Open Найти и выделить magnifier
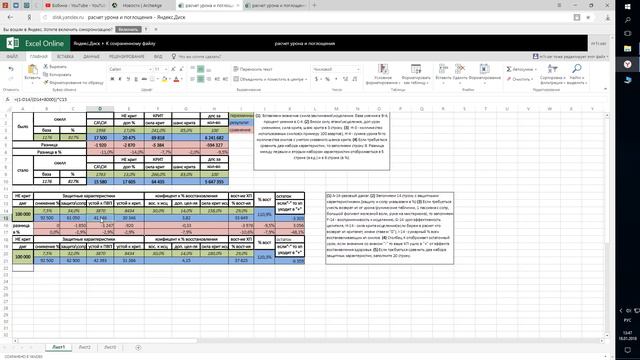This screenshot has height=360, width=640. pyautogui.click(x=577, y=74)
